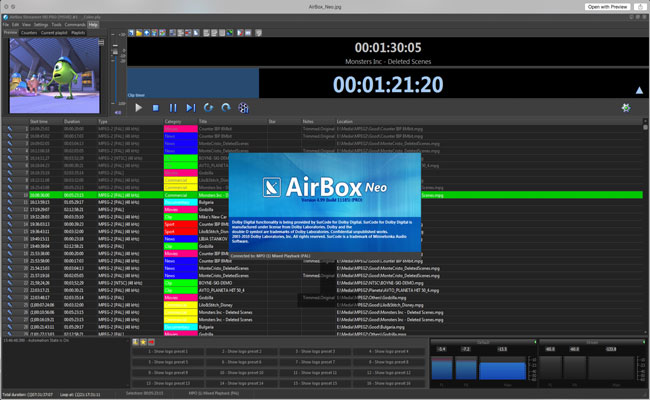
Task: Click the pencil icon on row 20
Action: pyautogui.click(x=10, y=268)
